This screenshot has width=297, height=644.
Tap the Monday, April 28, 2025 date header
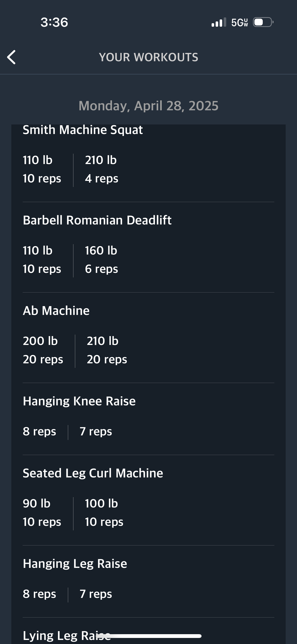pos(148,106)
